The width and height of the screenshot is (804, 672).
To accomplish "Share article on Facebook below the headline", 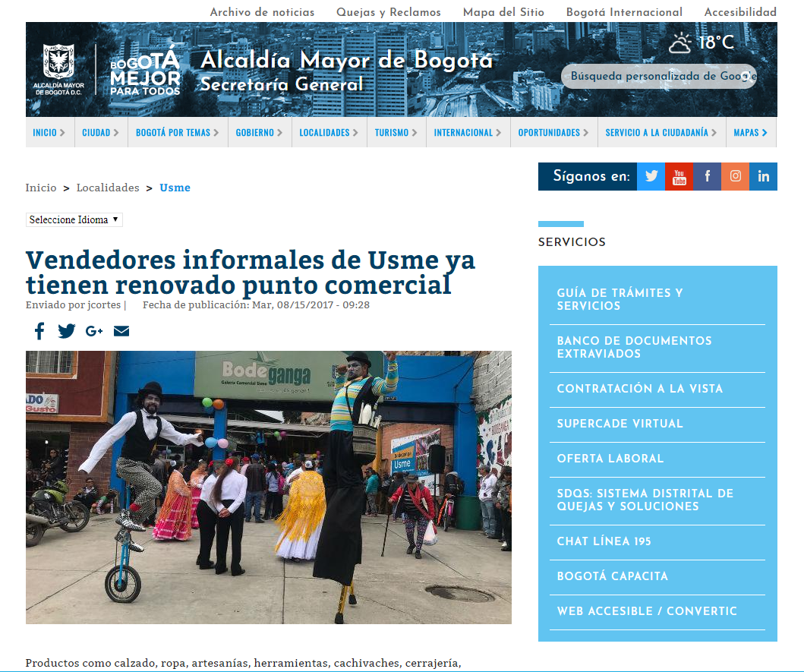I will (39, 331).
